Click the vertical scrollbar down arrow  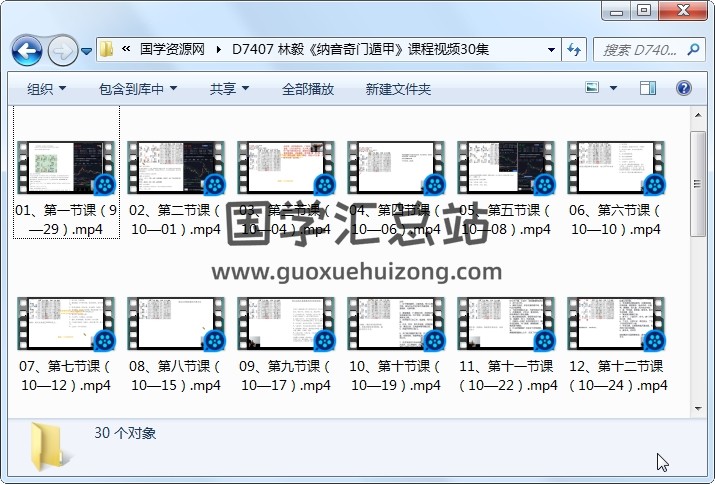click(x=698, y=407)
